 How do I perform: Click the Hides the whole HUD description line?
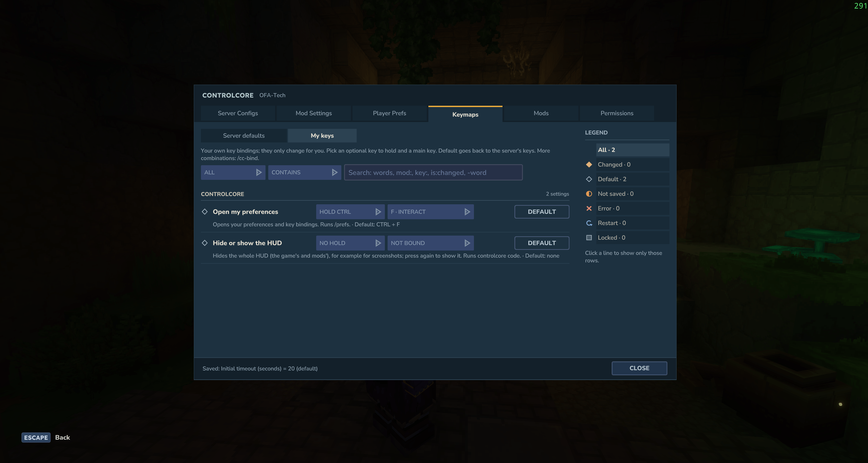click(386, 256)
